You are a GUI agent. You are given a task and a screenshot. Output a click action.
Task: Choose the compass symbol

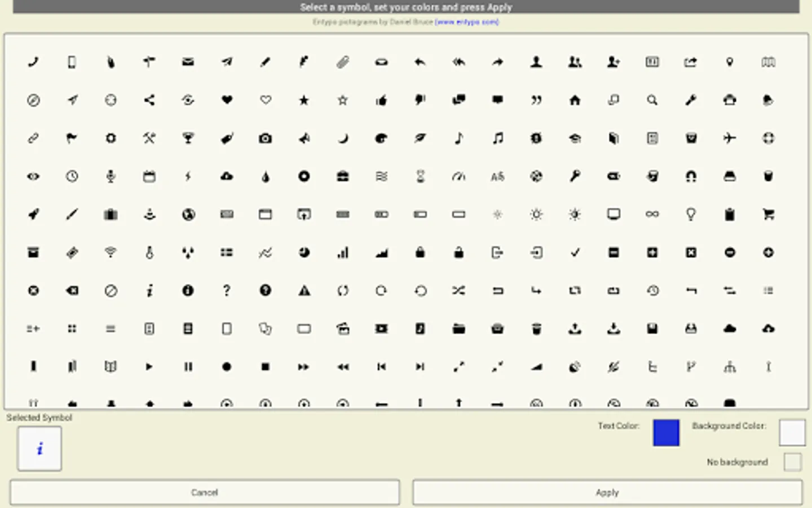[x=33, y=100]
